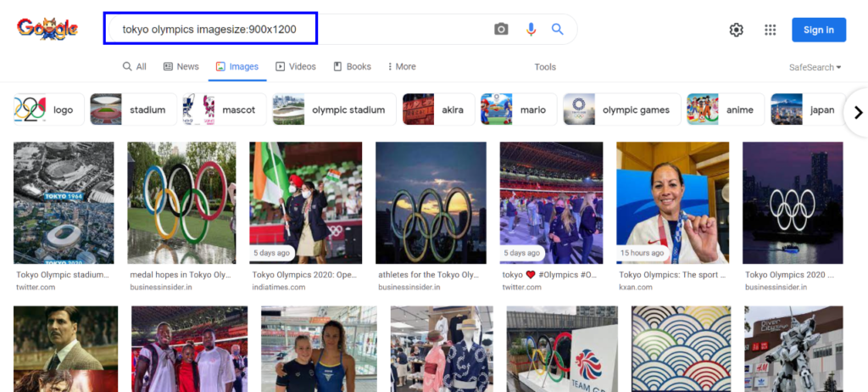Screen dimensions: 868x392
Task: Open the Japanese wave pattern image
Action: pos(681,349)
